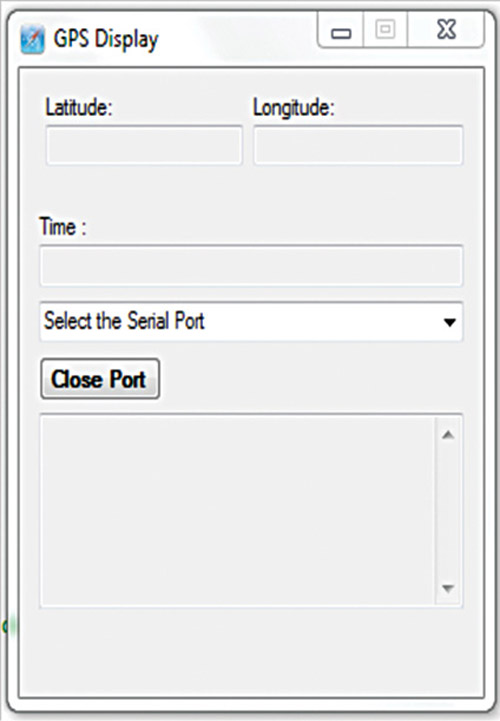Image resolution: width=500 pixels, height=721 pixels.
Task: Minimize the GPS Display window
Action: click(x=341, y=31)
